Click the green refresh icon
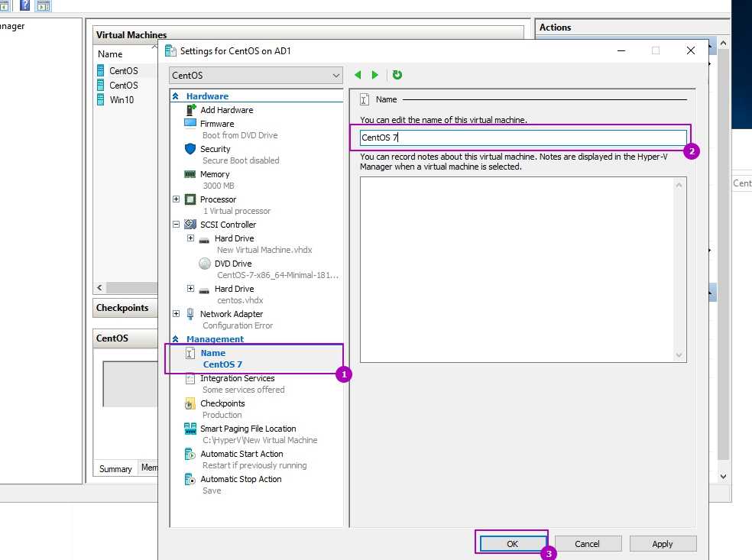Screen dimensions: 752x560 coord(397,75)
